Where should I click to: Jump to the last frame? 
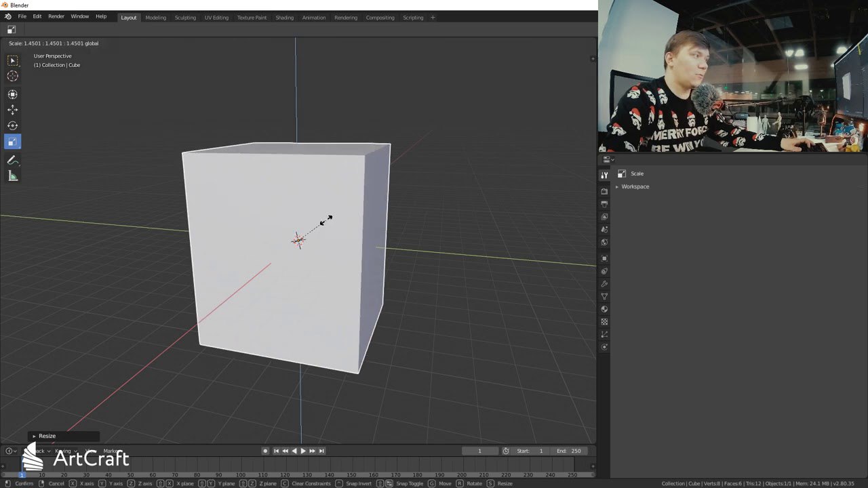coord(321,451)
